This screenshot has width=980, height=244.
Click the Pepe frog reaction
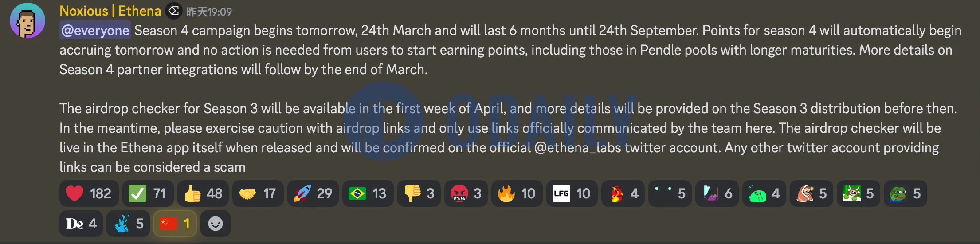click(905, 193)
